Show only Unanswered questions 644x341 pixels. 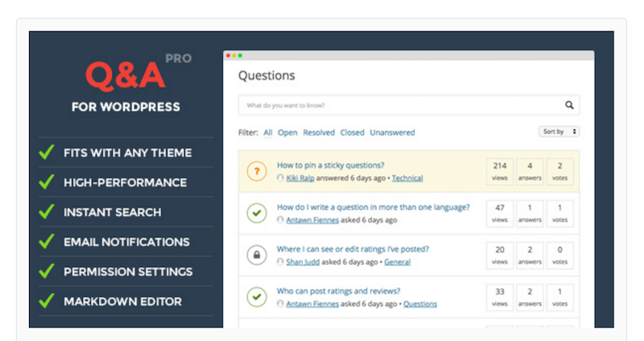(x=392, y=133)
